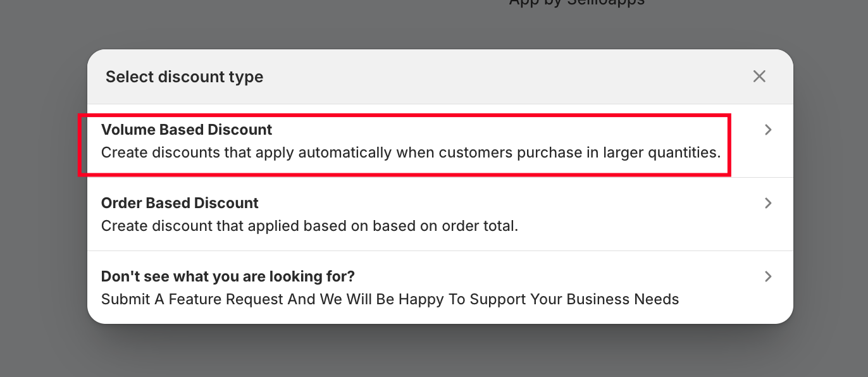
Task: Click the word "automatically" in Volume discount description
Action: point(345,152)
